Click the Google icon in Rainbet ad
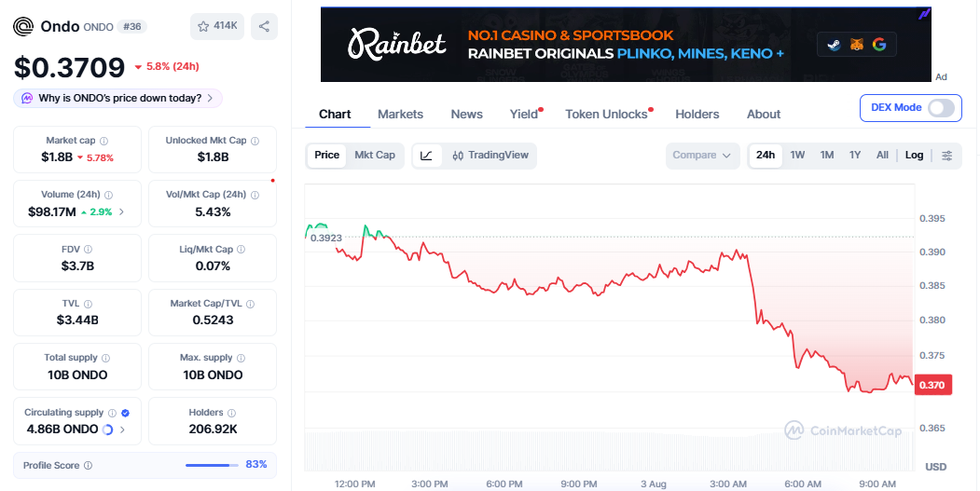This screenshot has width=980, height=491. click(879, 45)
